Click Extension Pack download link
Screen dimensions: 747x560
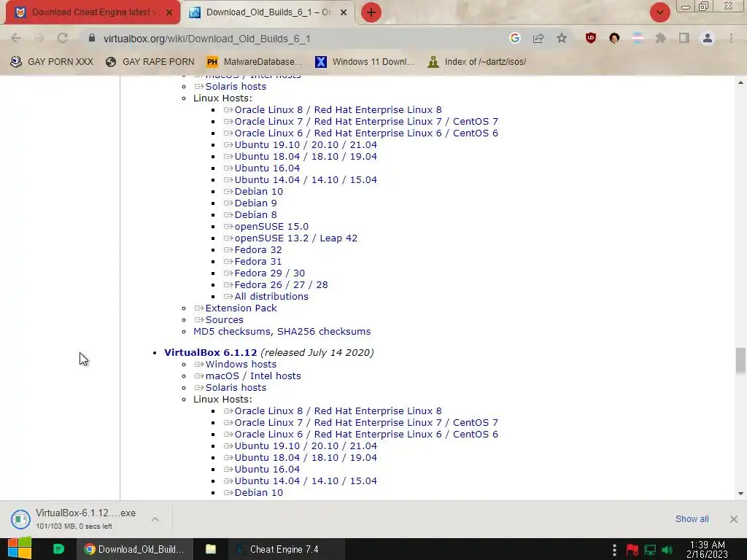(x=241, y=308)
